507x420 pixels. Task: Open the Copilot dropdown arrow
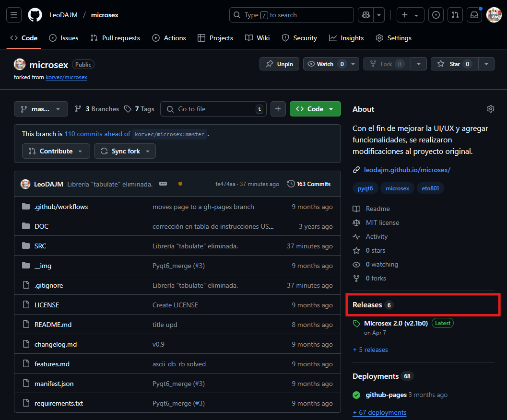pos(379,15)
